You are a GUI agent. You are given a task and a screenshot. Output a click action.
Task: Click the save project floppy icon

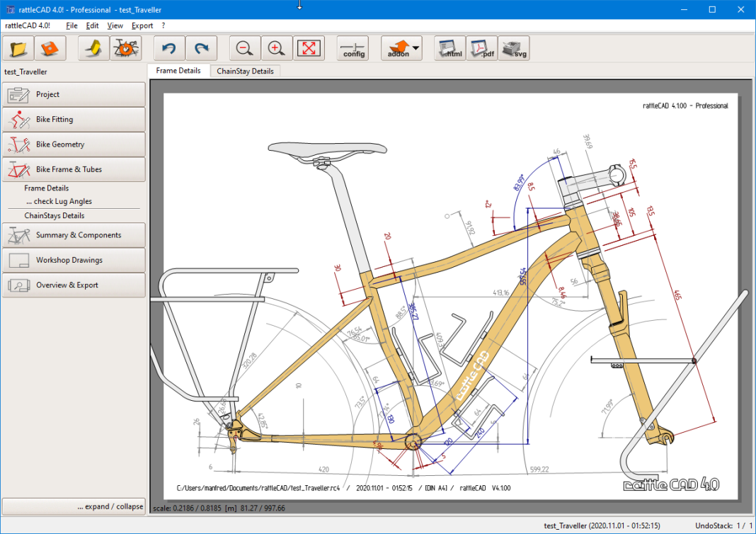click(50, 48)
